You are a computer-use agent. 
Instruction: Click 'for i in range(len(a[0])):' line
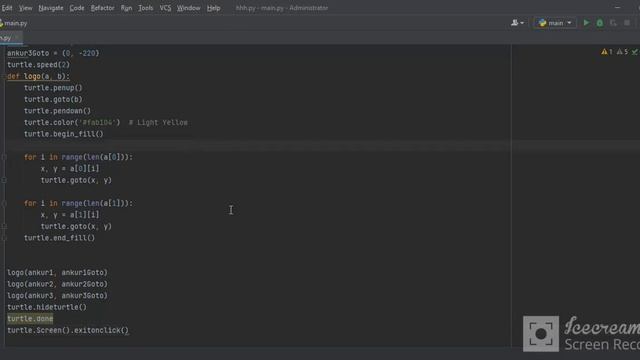pyautogui.click(x=78, y=157)
